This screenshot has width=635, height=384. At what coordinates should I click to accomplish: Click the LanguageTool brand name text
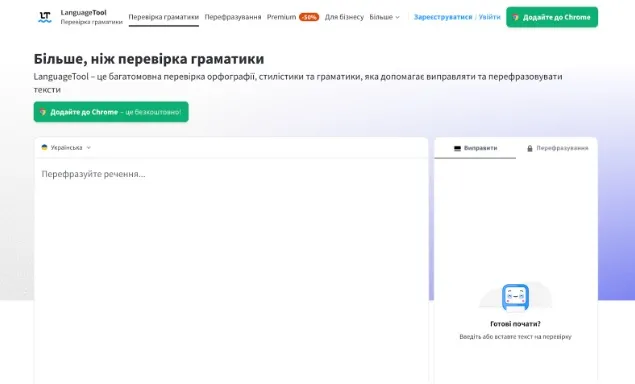pos(83,13)
